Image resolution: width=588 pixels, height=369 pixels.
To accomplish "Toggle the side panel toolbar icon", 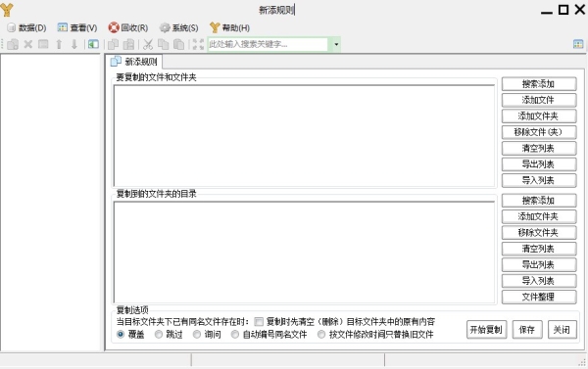I will [93, 45].
